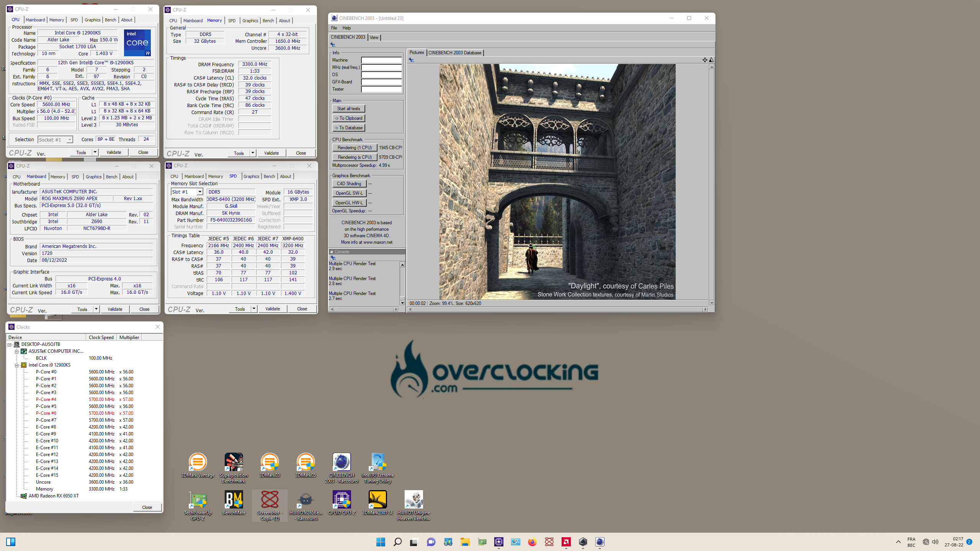Select AMD Radeon RX 6950 XT in Clocks tree
This screenshot has height=551, width=980.
53,496
